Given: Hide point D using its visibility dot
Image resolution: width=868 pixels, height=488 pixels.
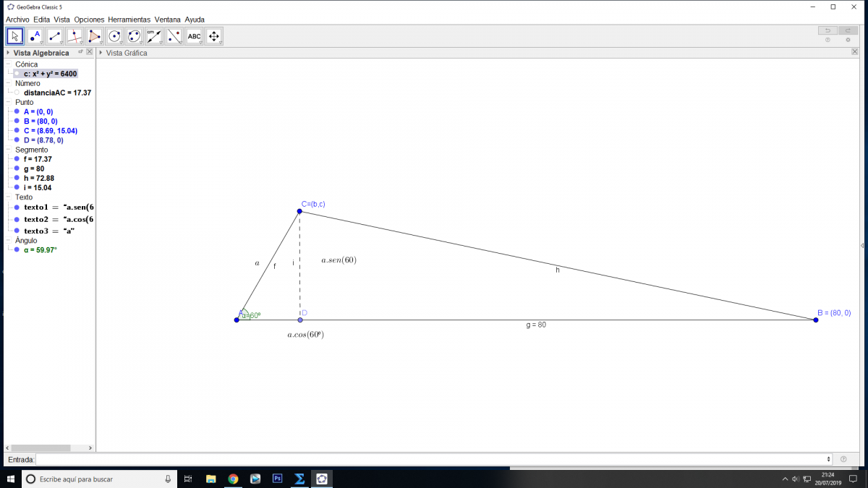Looking at the screenshot, I should (x=17, y=140).
